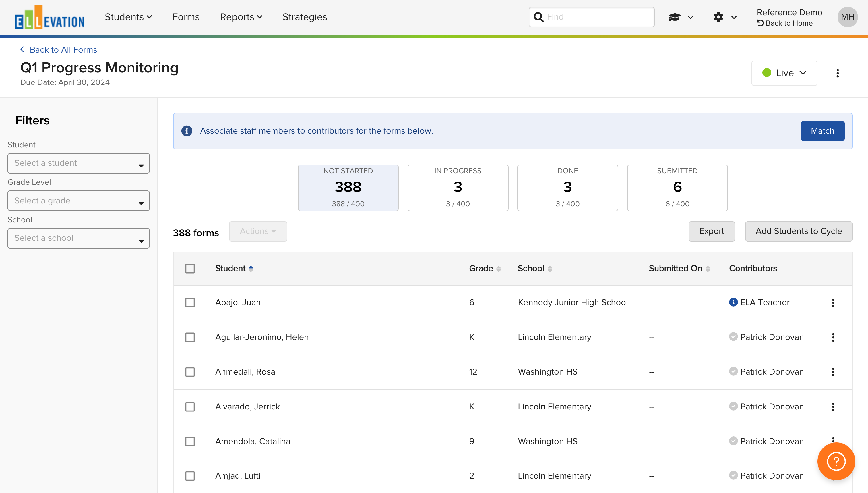The image size is (868, 493).
Task: Click Patrick Donovan in Amjad's row
Action: point(772,476)
